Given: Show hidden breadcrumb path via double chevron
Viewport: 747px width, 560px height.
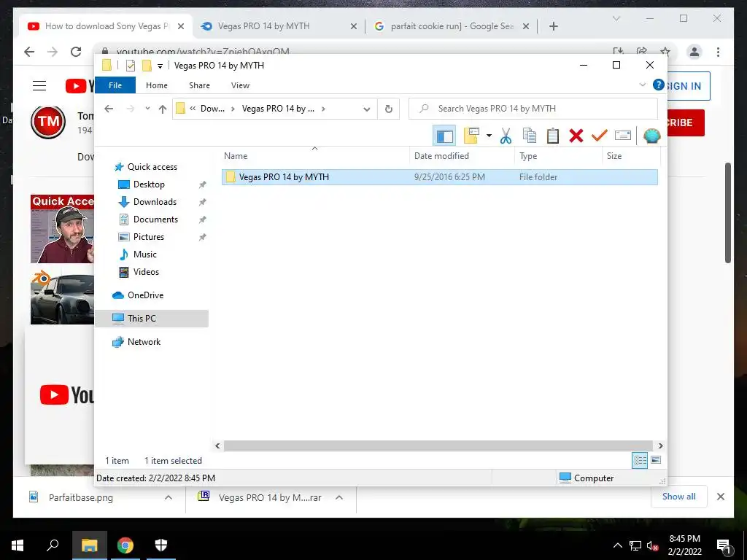Looking at the screenshot, I should (193, 109).
